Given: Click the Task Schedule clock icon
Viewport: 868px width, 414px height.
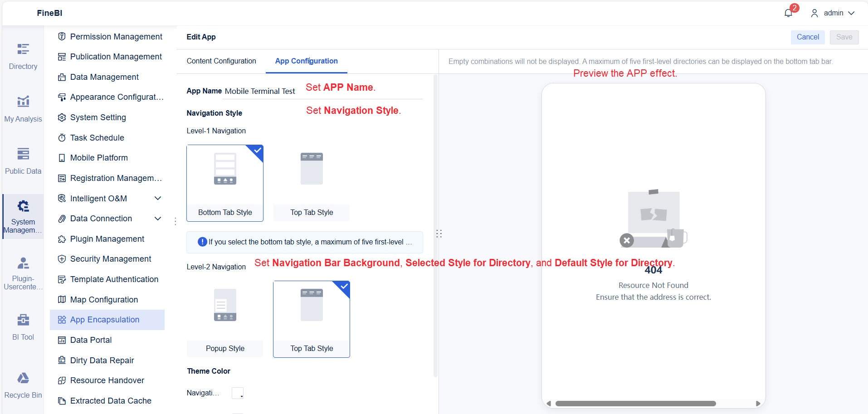Looking at the screenshot, I should tap(62, 137).
